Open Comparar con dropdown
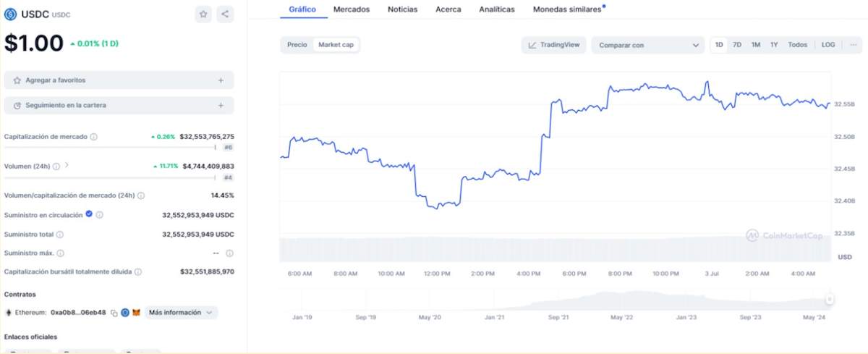Screen dimensions: 868x354 tap(648, 45)
